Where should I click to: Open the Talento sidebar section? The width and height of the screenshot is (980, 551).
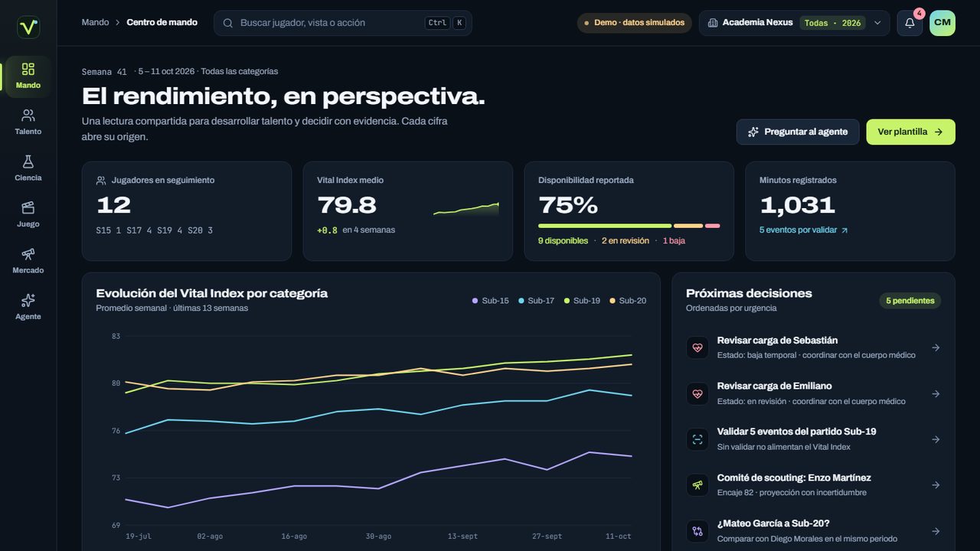coord(28,122)
